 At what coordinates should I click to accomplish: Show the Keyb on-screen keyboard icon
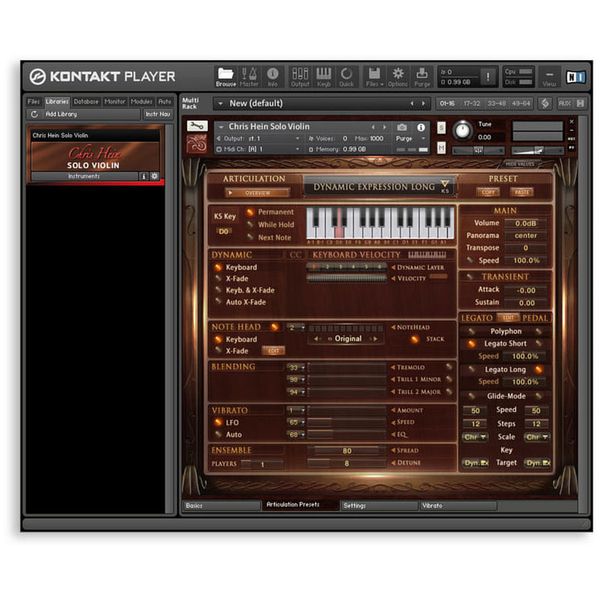coord(324,77)
